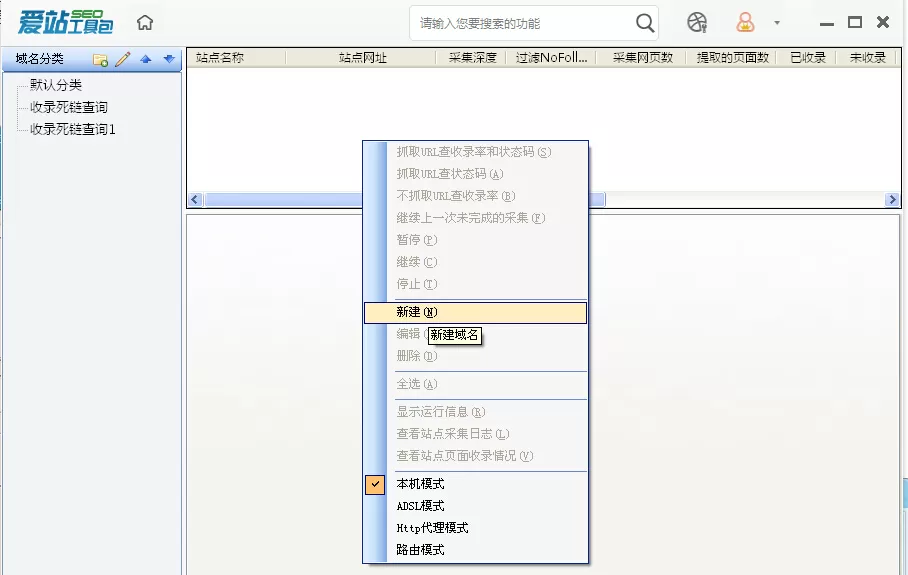Move category down with blue arrow
Viewport: 908px width, 575px height.
click(x=169, y=59)
